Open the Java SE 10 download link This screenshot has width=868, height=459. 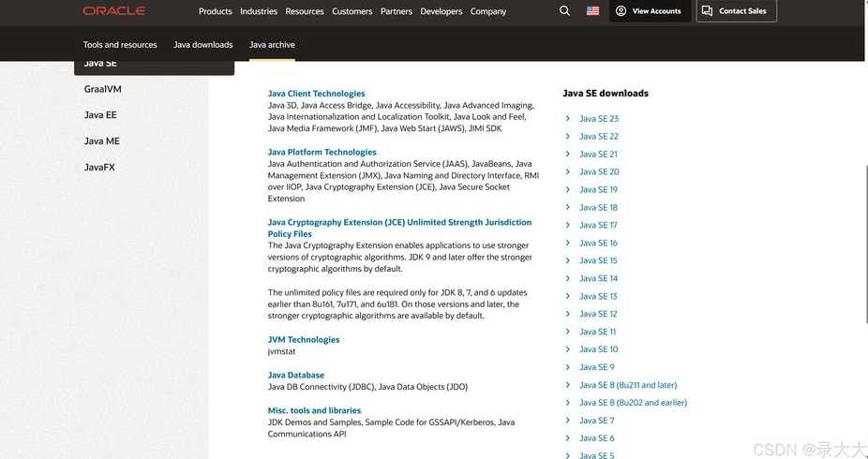click(x=598, y=349)
